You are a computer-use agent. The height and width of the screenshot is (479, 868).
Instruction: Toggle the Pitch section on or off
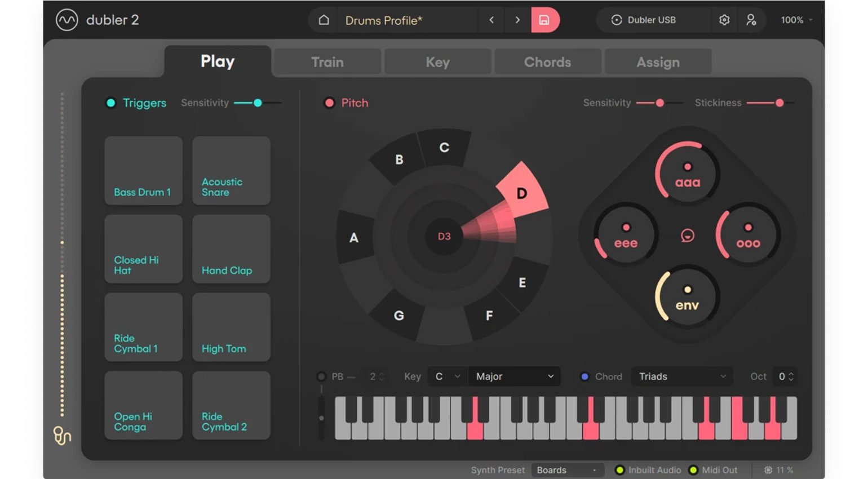(x=329, y=103)
